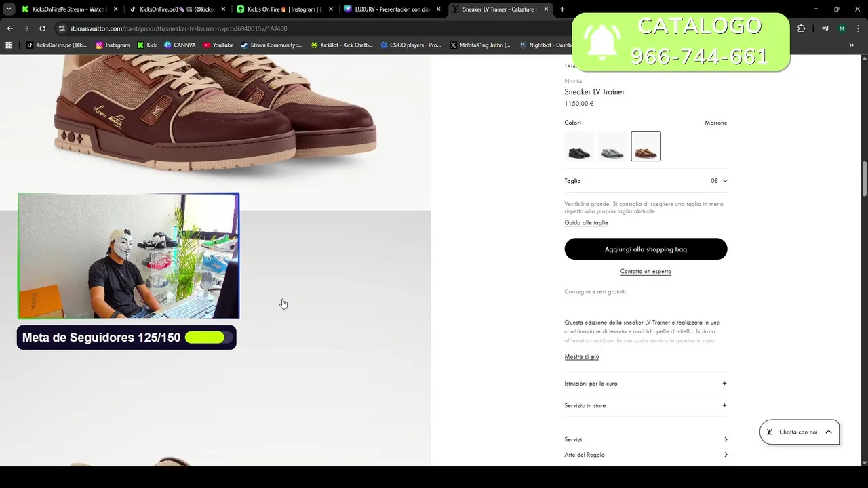Select the black sneaker color swatch
868x488 pixels.
click(x=579, y=146)
